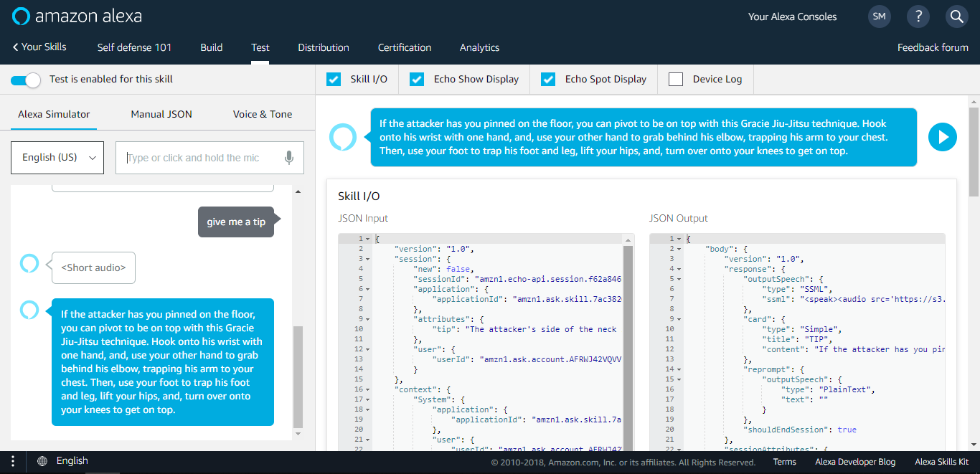Click the "new": false line in JSON input
This screenshot has height=474, width=980.
point(443,269)
